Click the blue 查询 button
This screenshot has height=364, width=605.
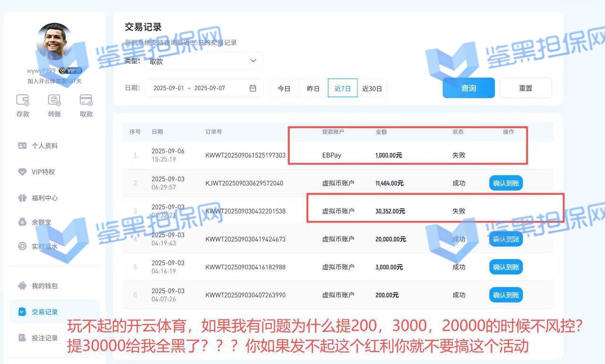tap(468, 88)
